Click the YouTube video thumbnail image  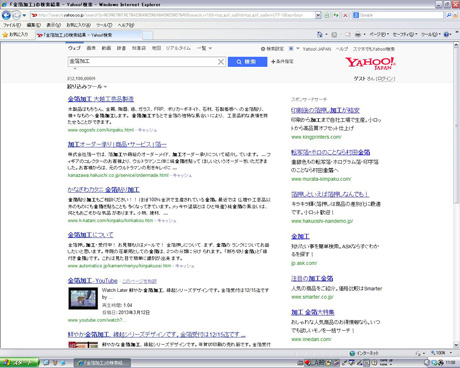point(83,298)
